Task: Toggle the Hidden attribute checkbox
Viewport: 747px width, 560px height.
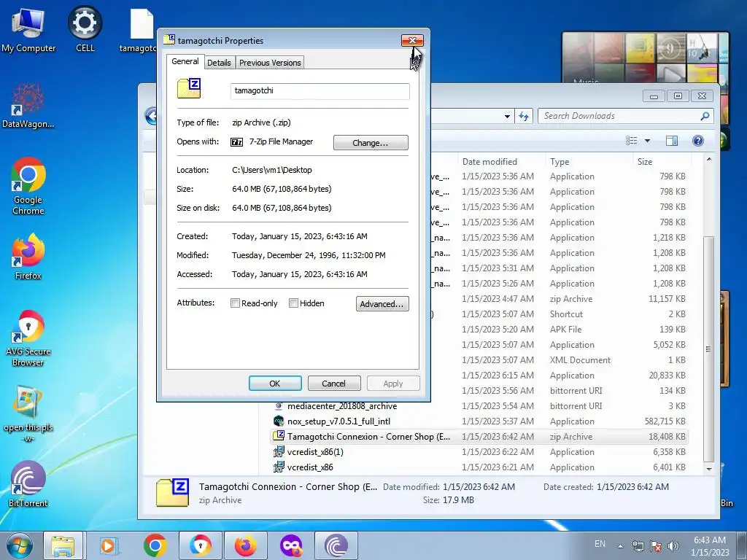Action: click(293, 303)
